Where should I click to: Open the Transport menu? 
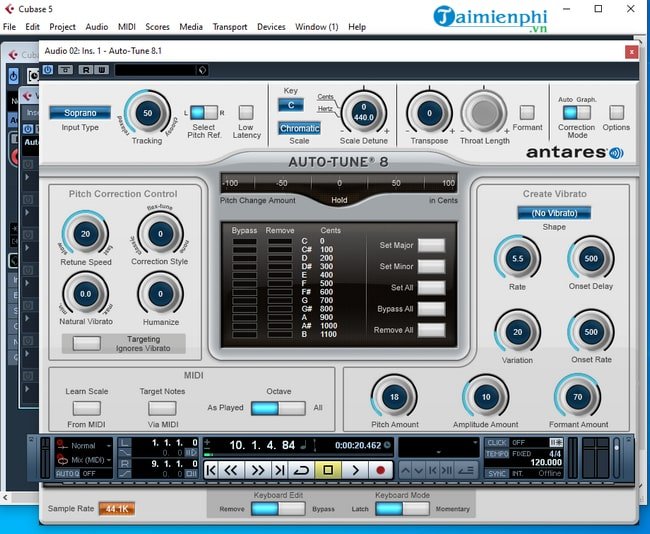(x=229, y=27)
